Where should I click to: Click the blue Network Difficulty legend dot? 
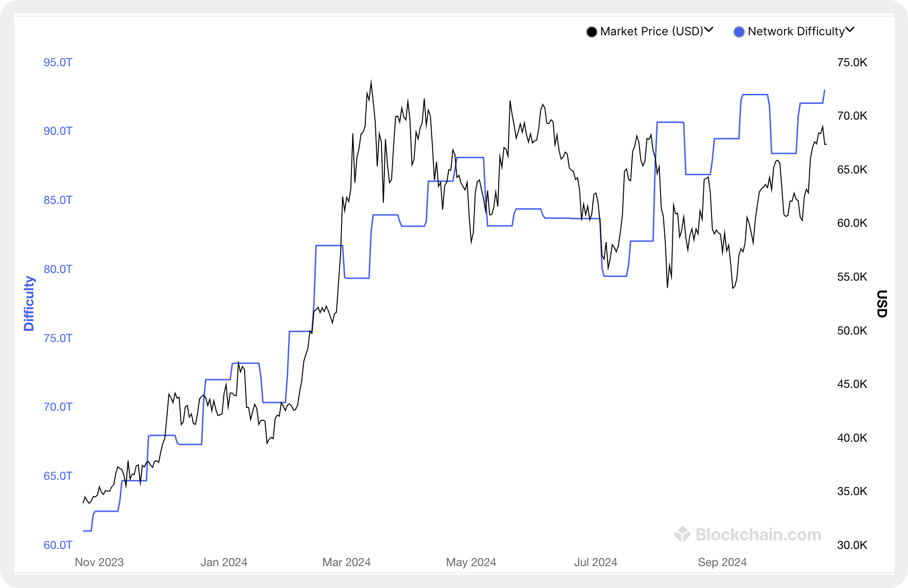739,32
